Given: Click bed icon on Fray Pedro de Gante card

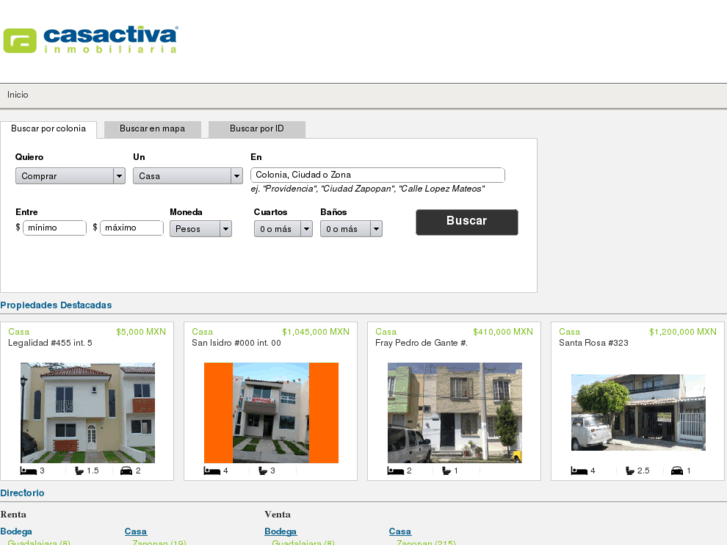Looking at the screenshot, I should [x=395, y=471].
